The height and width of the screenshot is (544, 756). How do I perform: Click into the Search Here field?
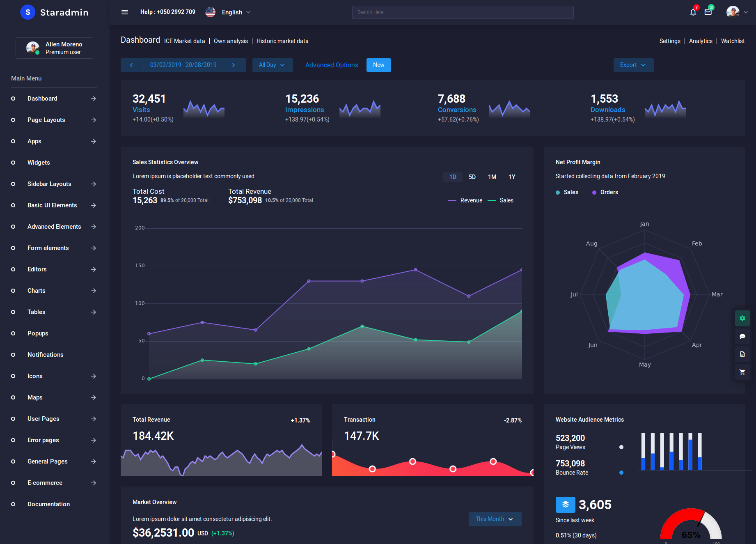463,12
